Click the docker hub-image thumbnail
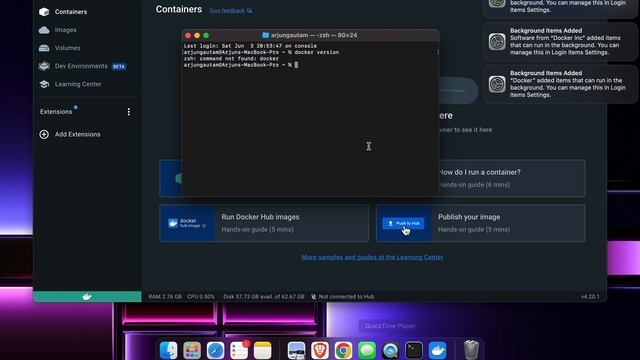 point(187,223)
